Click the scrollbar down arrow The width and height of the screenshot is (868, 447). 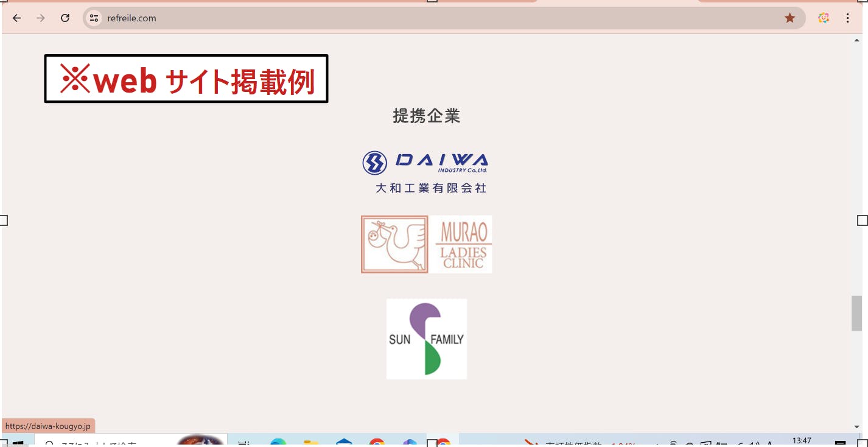click(x=857, y=427)
